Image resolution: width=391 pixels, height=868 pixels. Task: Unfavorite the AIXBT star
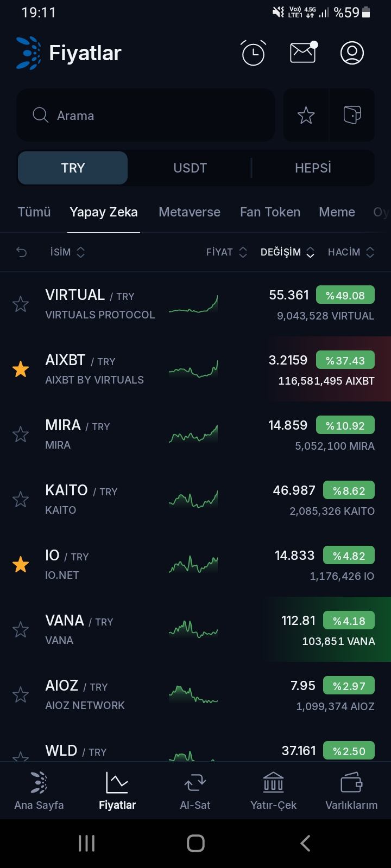pos(21,369)
